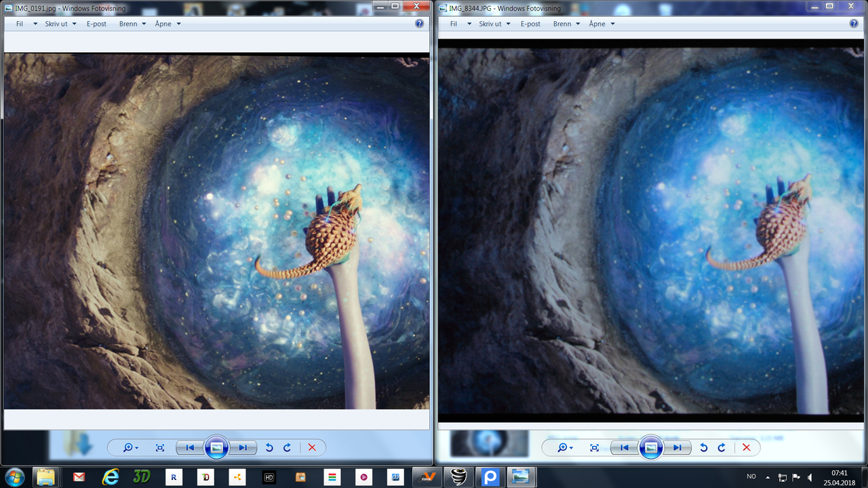Show hidden system tray icons
Screen dimensions: 868x488
tap(768, 476)
